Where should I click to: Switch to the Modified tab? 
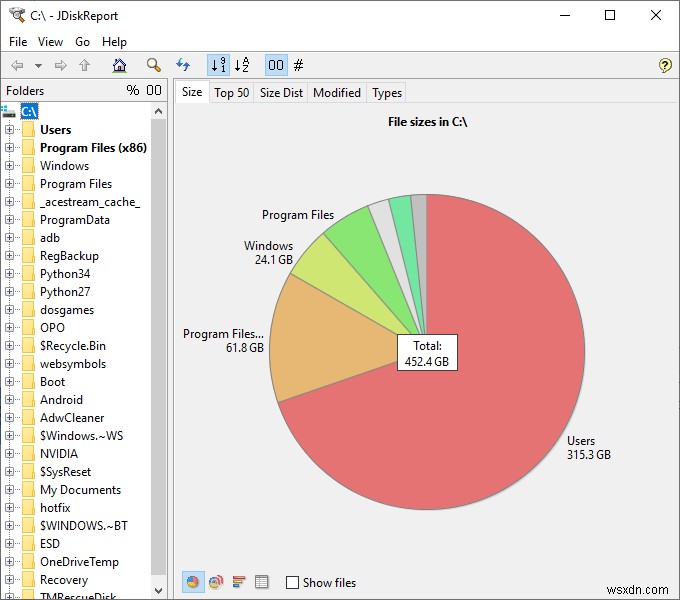coord(337,93)
